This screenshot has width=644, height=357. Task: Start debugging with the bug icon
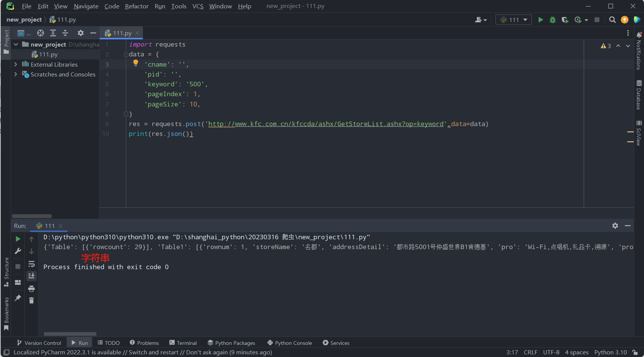[x=553, y=20]
